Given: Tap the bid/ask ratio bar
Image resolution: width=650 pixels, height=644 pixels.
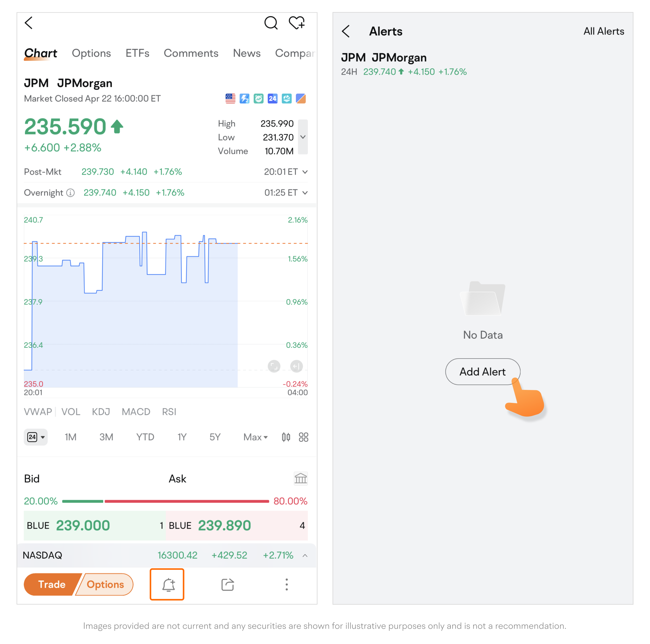Looking at the screenshot, I should [166, 501].
